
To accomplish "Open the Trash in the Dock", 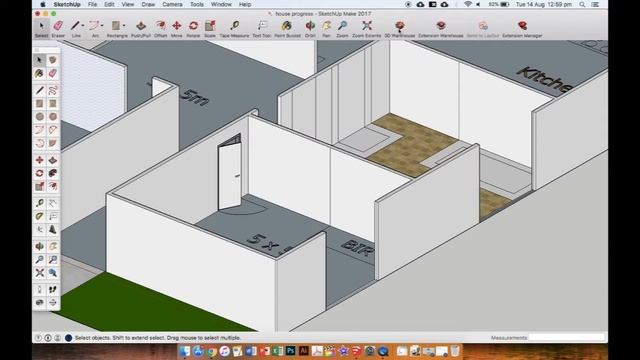I will point(454,351).
